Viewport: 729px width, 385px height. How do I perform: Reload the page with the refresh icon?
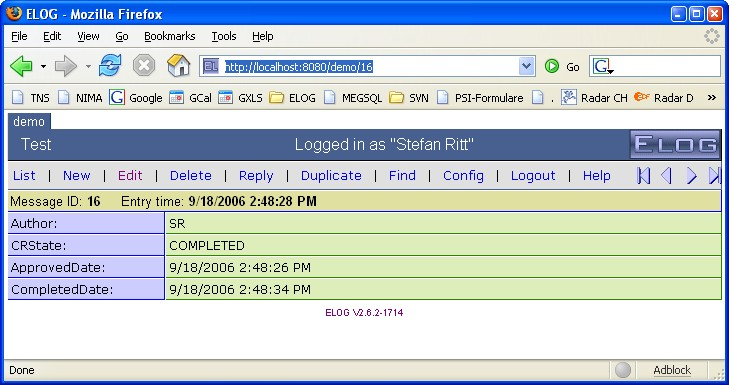110,66
